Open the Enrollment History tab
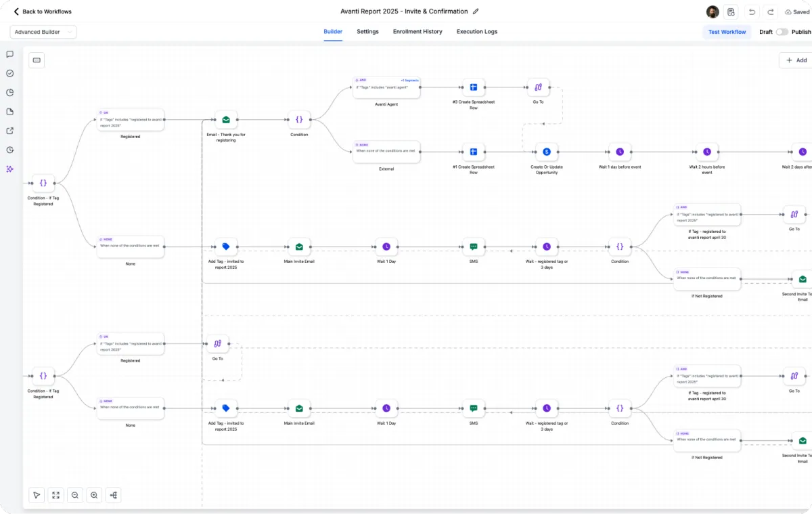 point(418,32)
